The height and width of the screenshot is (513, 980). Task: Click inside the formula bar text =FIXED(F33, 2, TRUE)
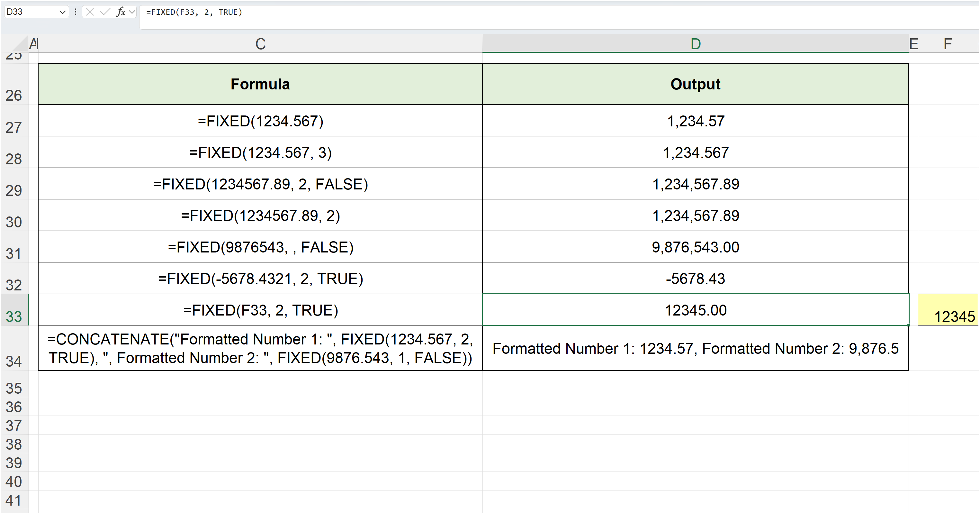[194, 12]
